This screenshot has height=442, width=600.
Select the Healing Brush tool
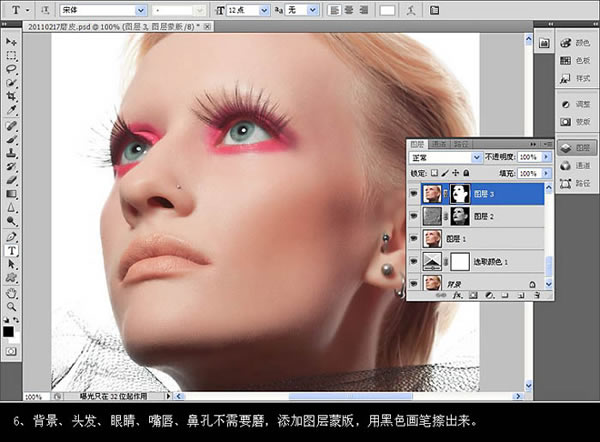[x=11, y=126]
